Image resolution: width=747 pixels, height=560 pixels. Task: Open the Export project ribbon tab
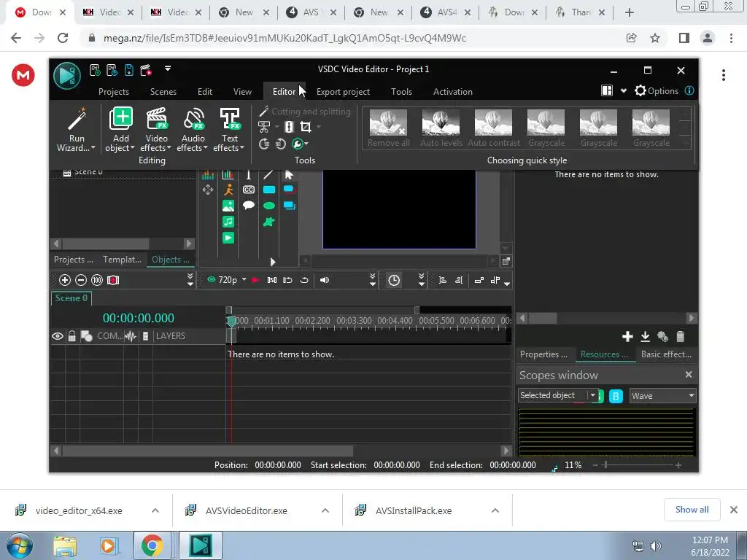coord(343,92)
